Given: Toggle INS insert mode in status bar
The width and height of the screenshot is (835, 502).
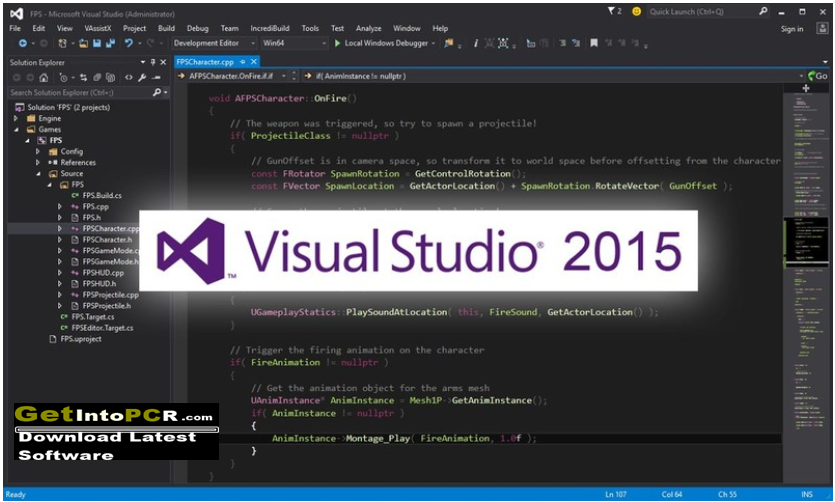Looking at the screenshot, I should coord(806,495).
